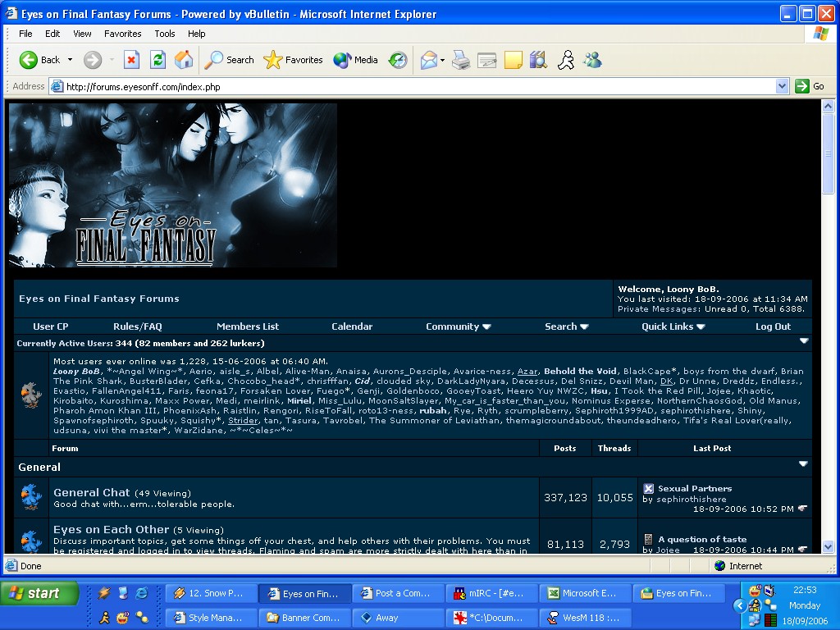Open the Back button history dropdown arrow
The width and height of the screenshot is (840, 630).
point(71,59)
